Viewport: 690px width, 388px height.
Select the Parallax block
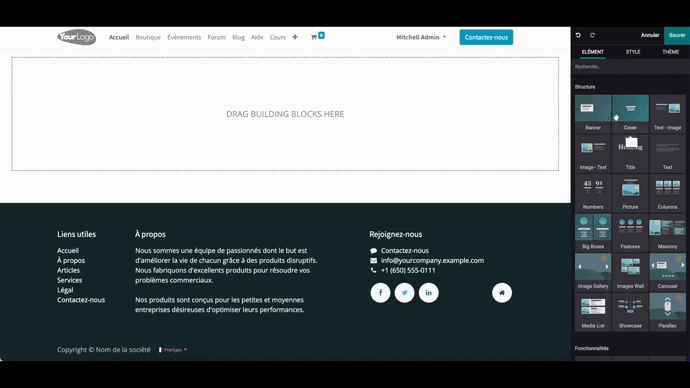tap(668, 311)
